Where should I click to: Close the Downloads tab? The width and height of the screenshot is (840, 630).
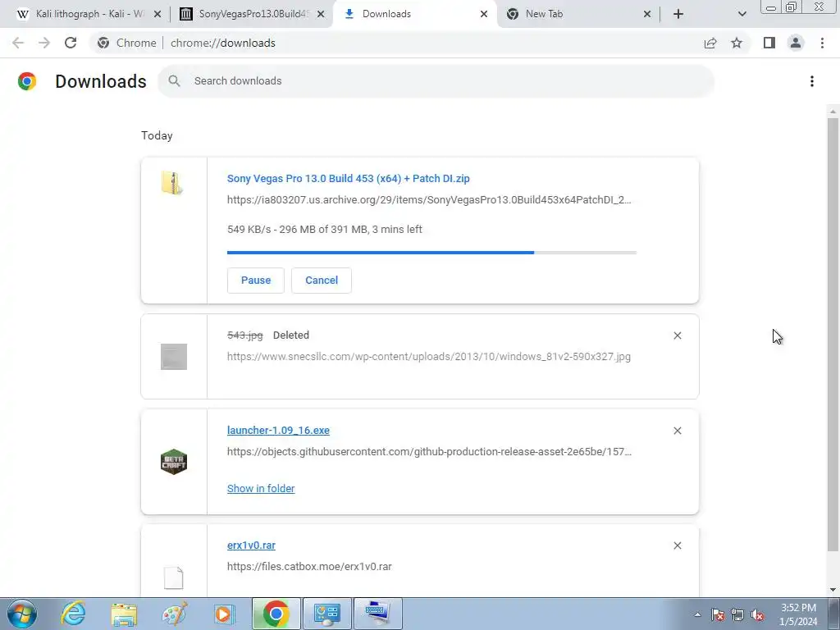tap(484, 14)
